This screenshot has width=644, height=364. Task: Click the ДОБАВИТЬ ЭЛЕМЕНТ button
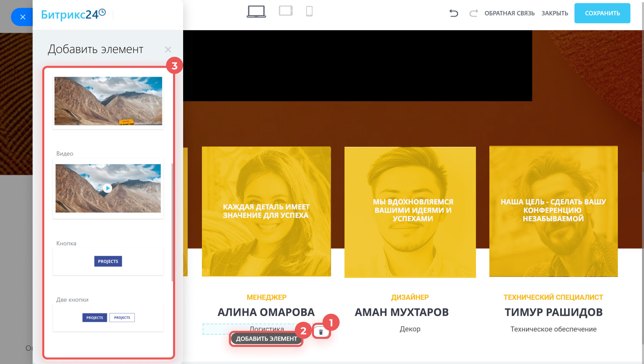coord(266,339)
